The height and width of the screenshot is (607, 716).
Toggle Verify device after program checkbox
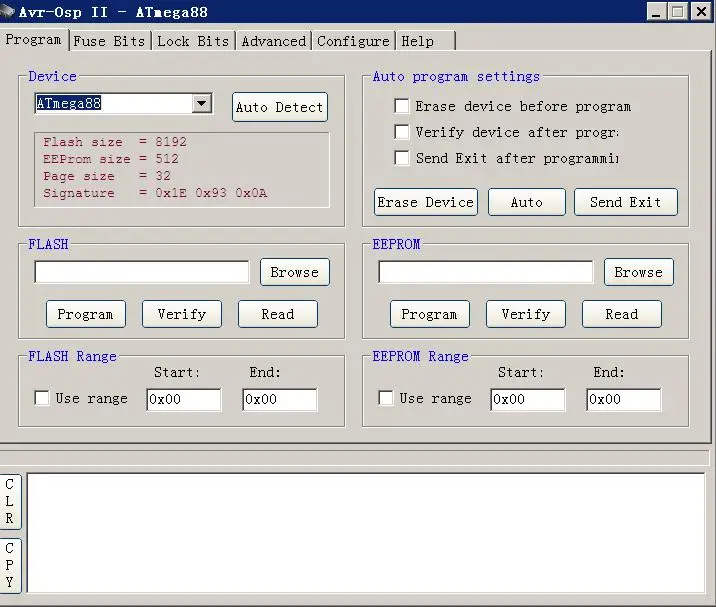402,132
